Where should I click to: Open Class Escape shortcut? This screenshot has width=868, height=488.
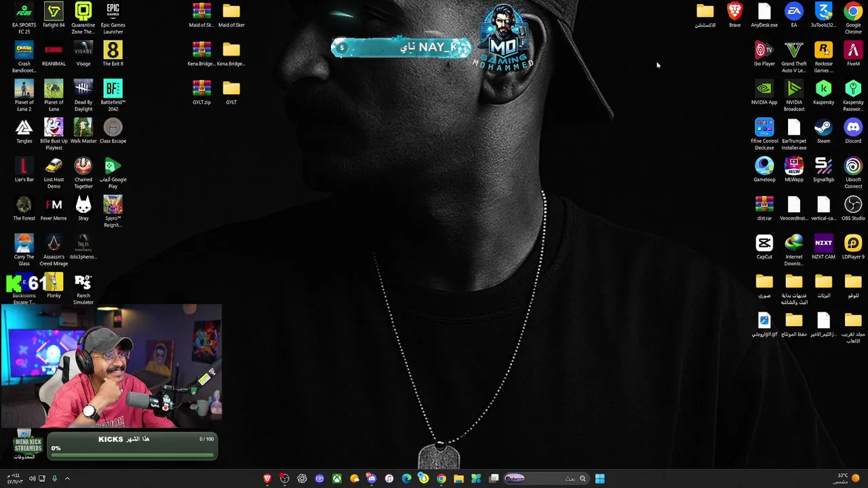click(113, 131)
